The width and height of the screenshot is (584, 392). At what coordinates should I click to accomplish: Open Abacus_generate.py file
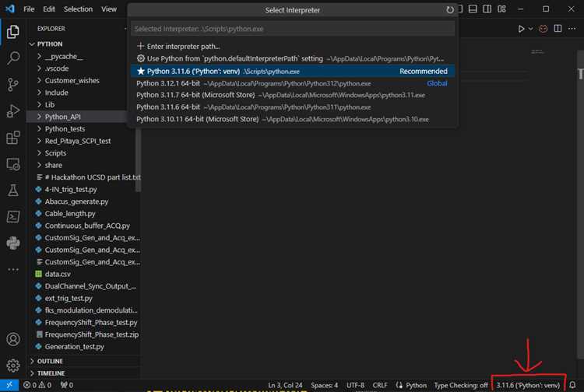click(x=76, y=201)
